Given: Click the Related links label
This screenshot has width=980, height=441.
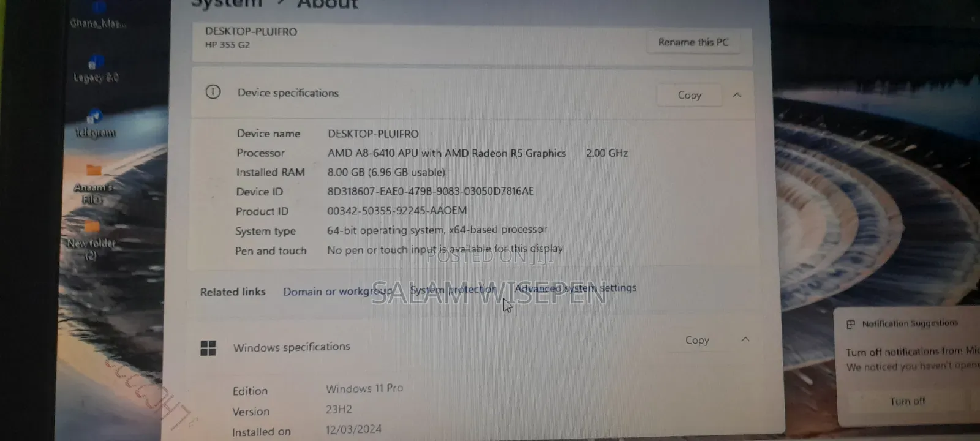Looking at the screenshot, I should (233, 292).
